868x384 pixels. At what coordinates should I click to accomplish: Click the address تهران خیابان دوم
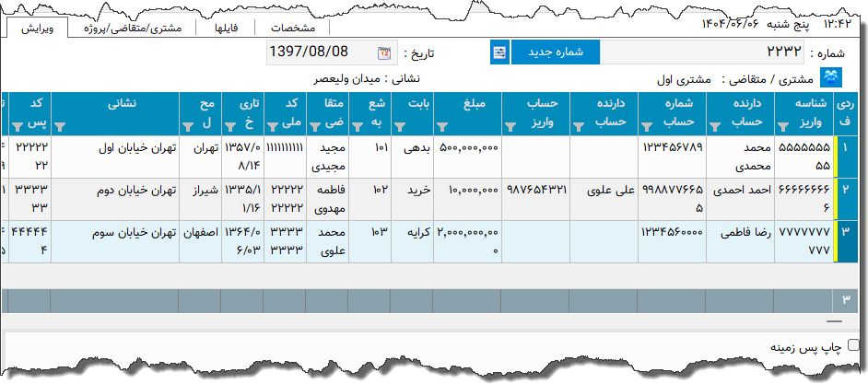115,199
